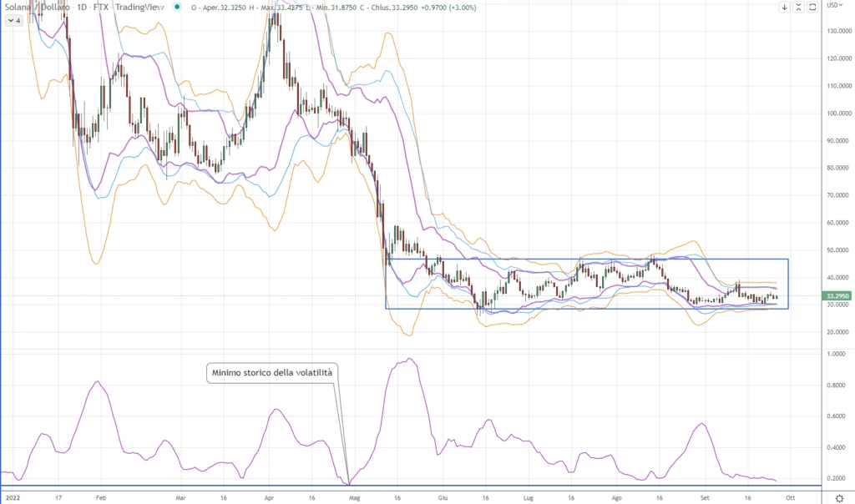Click the 1.0000 volatility scale label

pos(837,354)
